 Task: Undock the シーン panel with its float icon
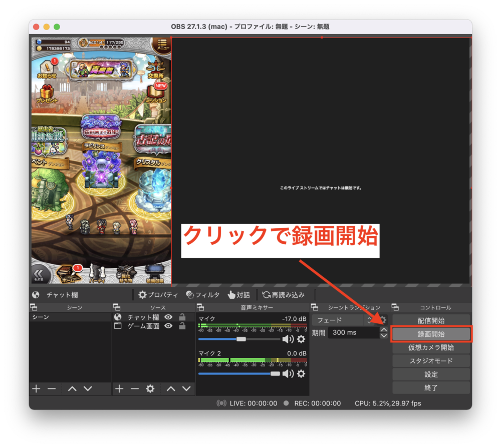(x=34, y=307)
